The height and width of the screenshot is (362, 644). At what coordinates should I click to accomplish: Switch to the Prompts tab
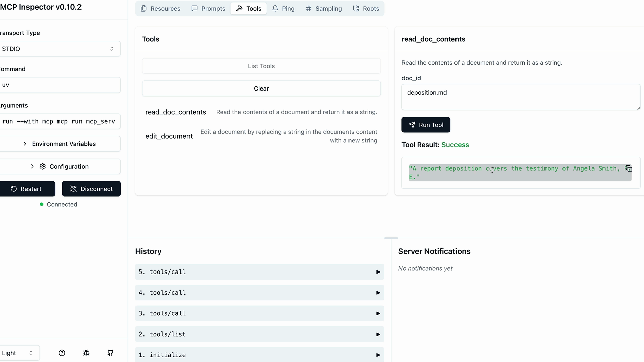click(208, 8)
